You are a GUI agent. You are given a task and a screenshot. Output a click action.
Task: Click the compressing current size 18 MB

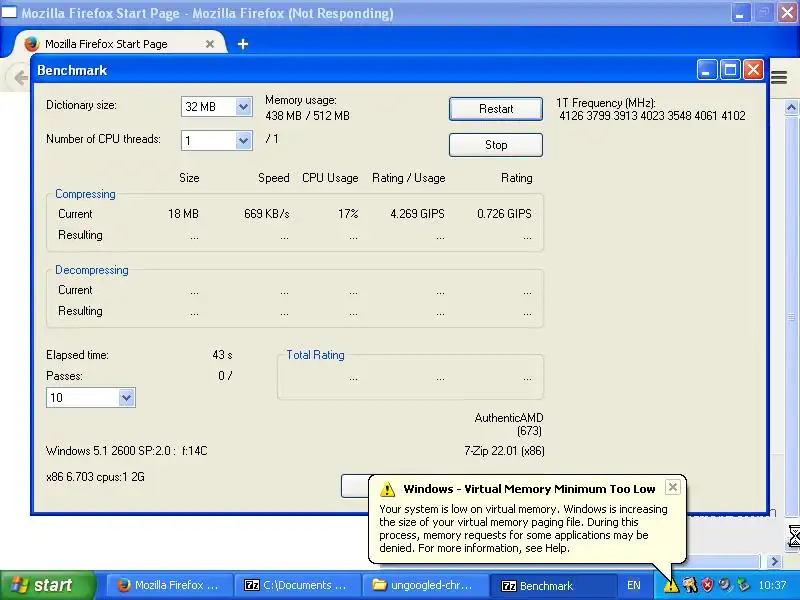coord(183,214)
